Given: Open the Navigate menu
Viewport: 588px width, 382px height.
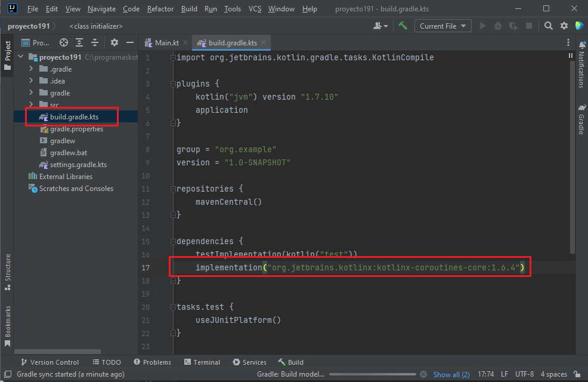Looking at the screenshot, I should (101, 8).
